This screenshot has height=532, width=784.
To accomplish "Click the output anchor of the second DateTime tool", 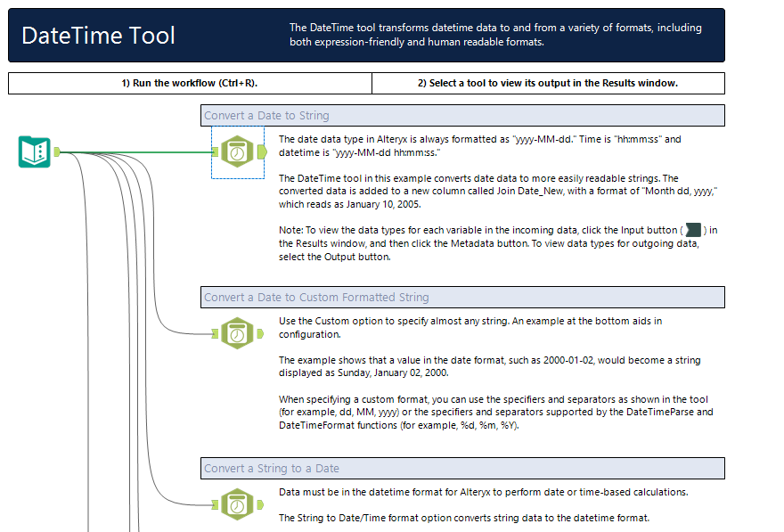I will click(258, 333).
